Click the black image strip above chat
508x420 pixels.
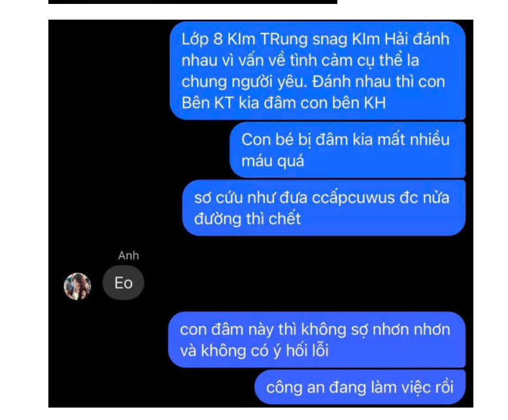[193, 2]
